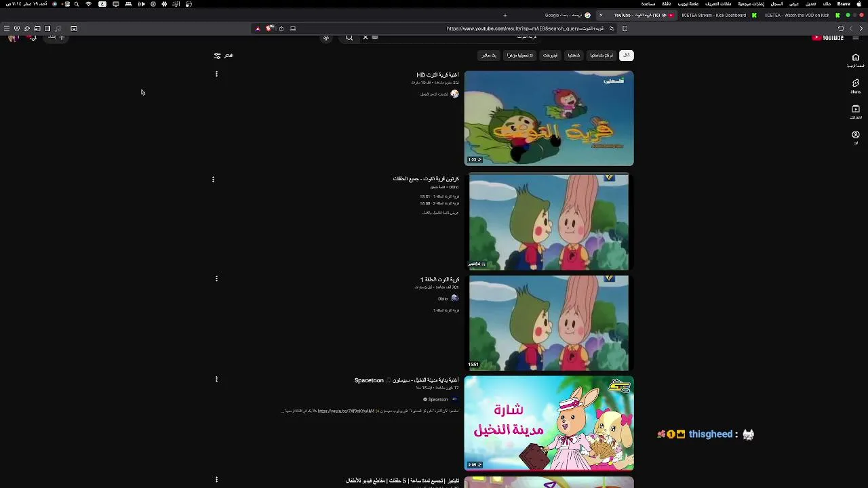Click the share icon in Brave toolbar
The width and height of the screenshot is (868, 488).
point(281,28)
